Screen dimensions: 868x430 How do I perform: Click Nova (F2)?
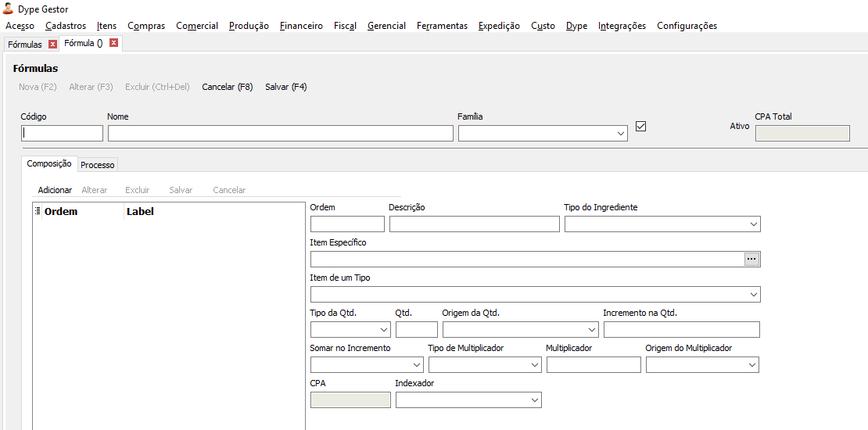(x=38, y=87)
